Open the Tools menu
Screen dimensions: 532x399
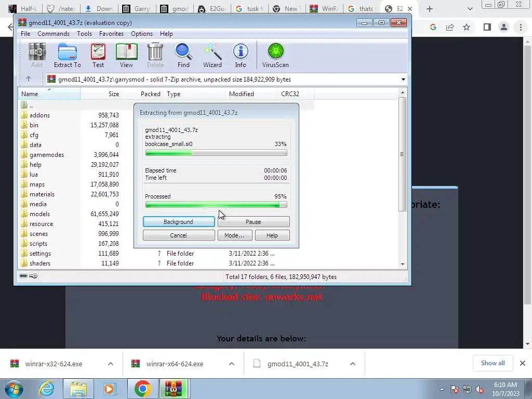(84, 34)
